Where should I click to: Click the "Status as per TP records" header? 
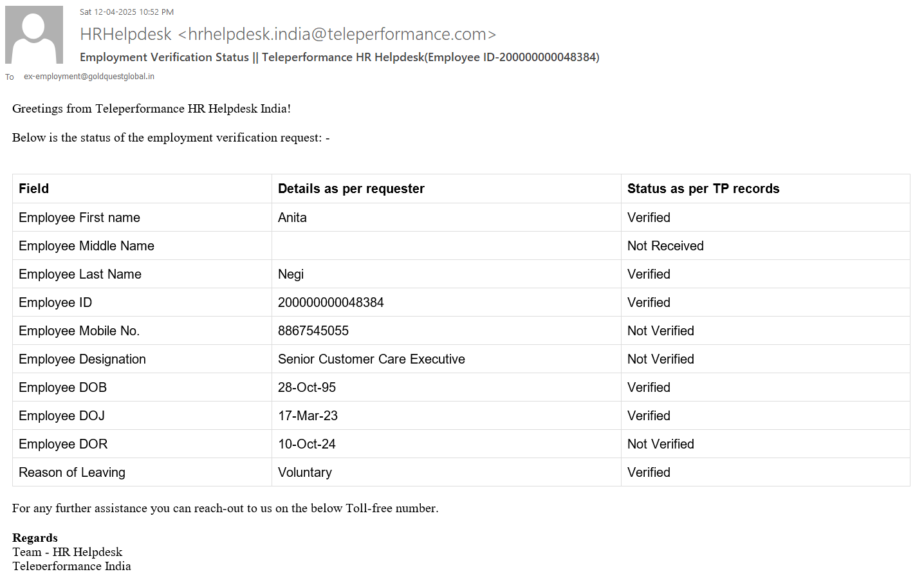pos(703,189)
